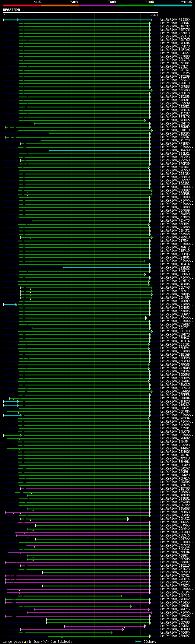Viewport: 195px width, 644px height.
Task: Click the UniRef100_Q1HR23 label
Action: click(x=175, y=402)
